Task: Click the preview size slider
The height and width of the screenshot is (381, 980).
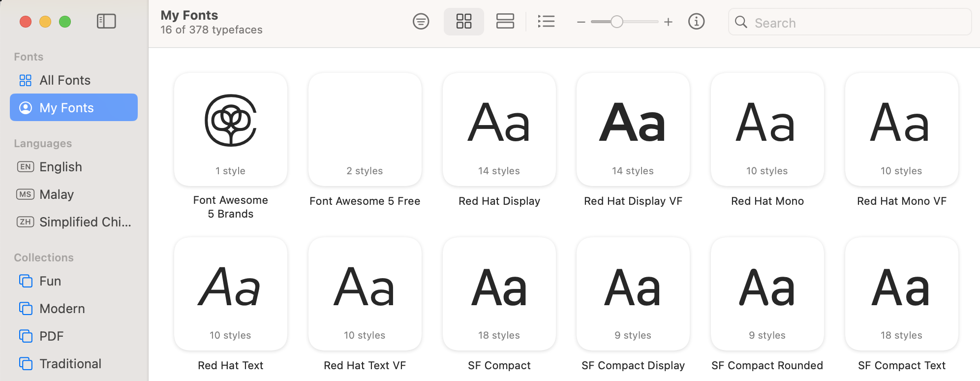Action: point(616,22)
